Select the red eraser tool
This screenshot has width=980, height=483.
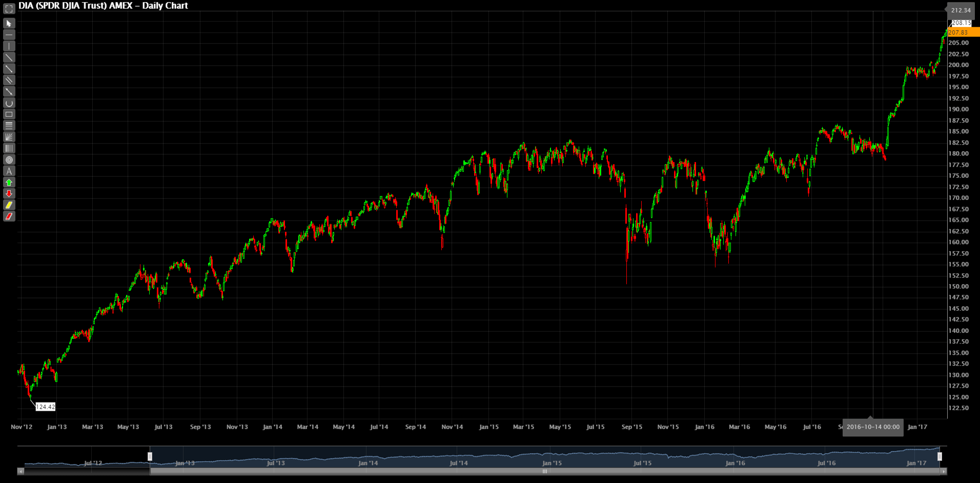coord(9,216)
